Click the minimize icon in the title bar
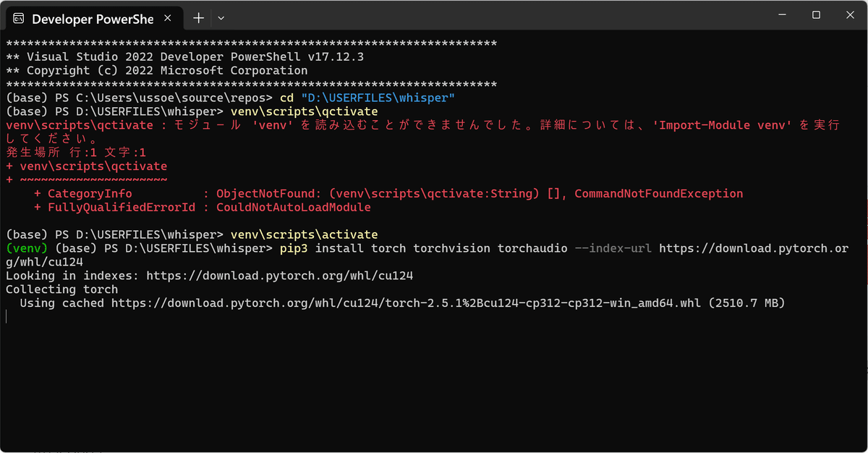Image resolution: width=868 pixels, height=453 pixels. pos(782,14)
